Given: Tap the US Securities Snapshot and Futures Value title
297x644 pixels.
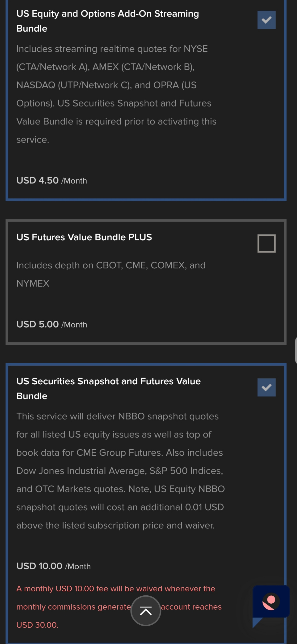Looking at the screenshot, I should [109, 389].
